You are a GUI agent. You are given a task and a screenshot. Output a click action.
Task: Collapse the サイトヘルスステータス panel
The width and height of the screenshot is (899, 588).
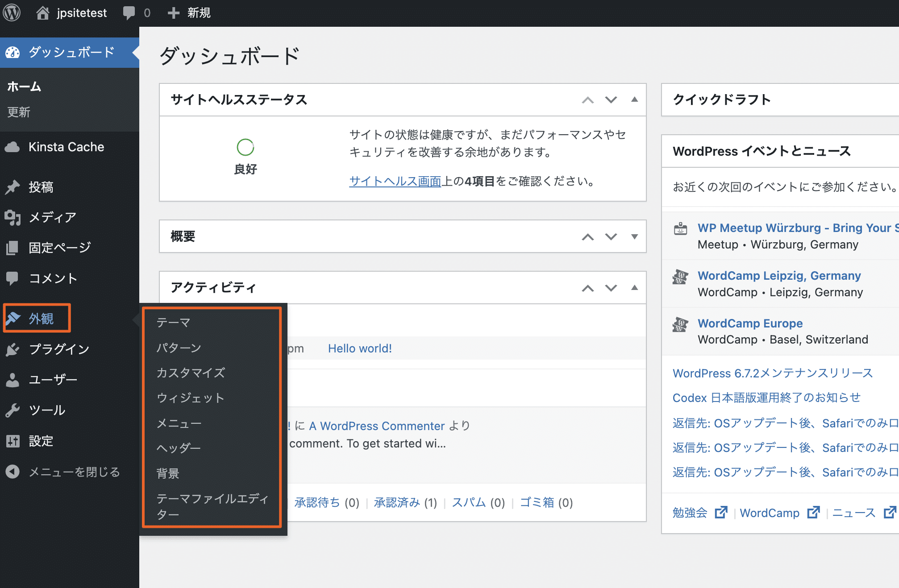tap(634, 100)
